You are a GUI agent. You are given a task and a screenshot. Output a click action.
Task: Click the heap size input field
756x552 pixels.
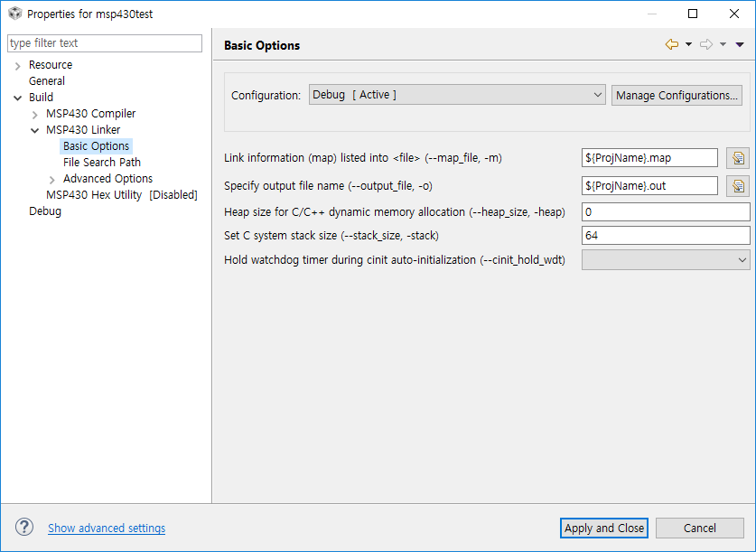666,211
